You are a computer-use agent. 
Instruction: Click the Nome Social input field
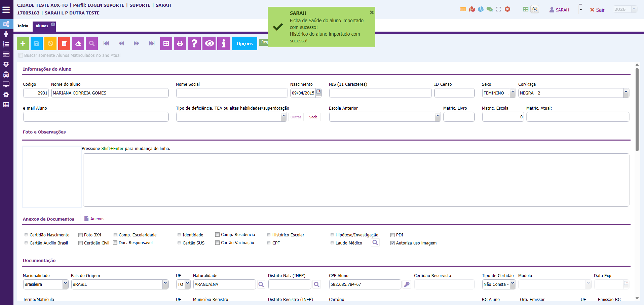coord(232,93)
